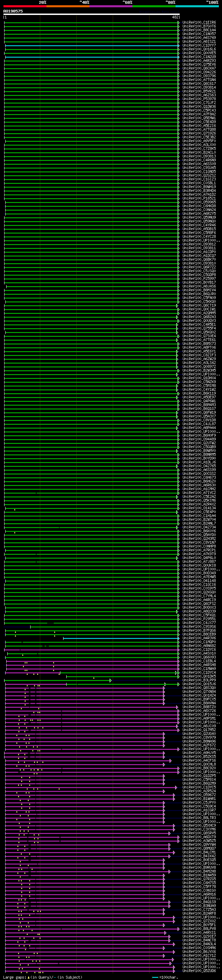
Task: Open hit UniRef100_A8N682
Action: coord(199,646)
